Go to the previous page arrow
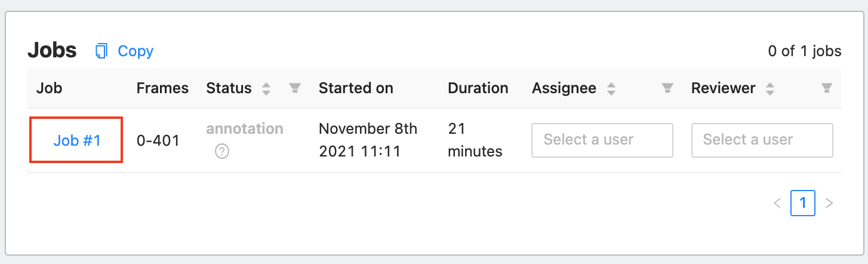The image size is (868, 264). click(x=777, y=203)
